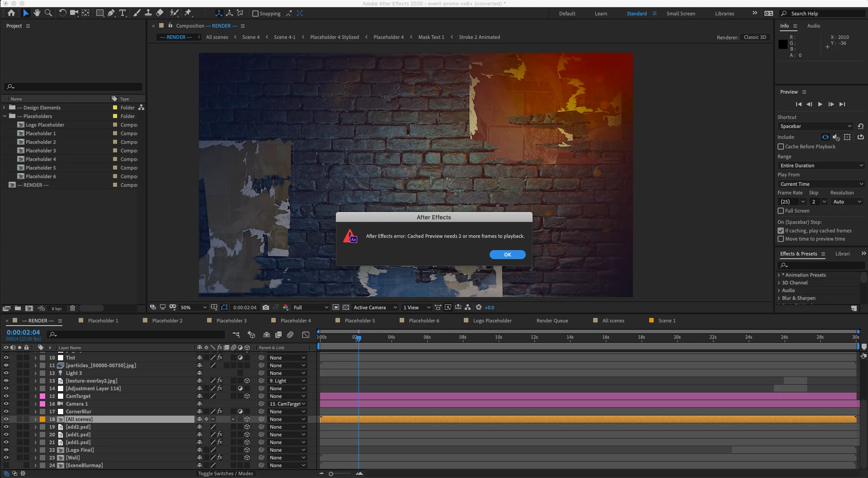Viewport: 868px width, 478px height.
Task: Select the Puppet Pin tool
Action: pos(188,13)
